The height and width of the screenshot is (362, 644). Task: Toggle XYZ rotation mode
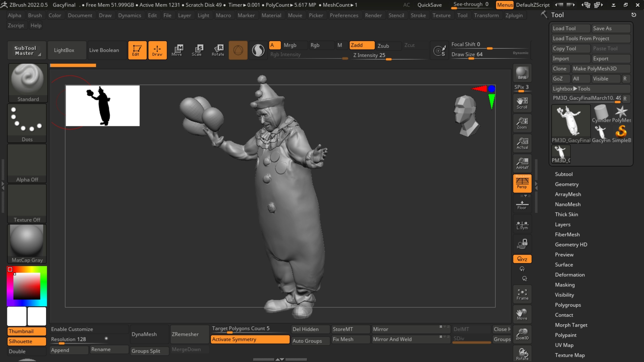(522, 259)
